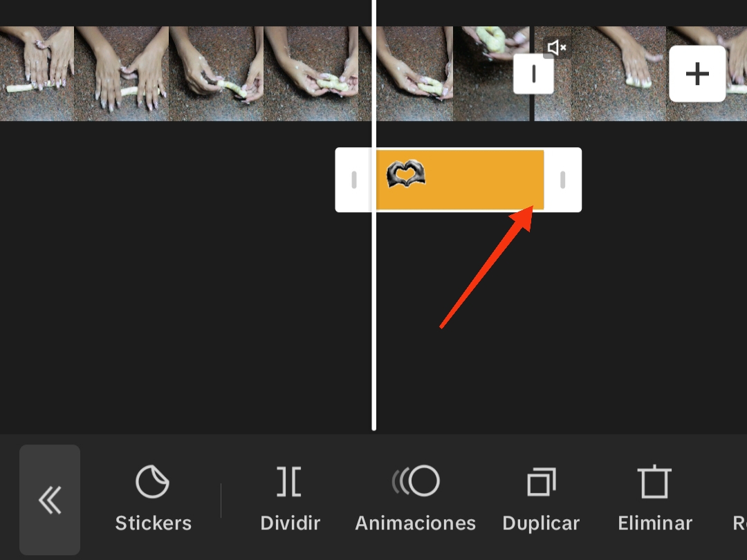
Task: Select the Dividir split tool
Action: tap(290, 498)
